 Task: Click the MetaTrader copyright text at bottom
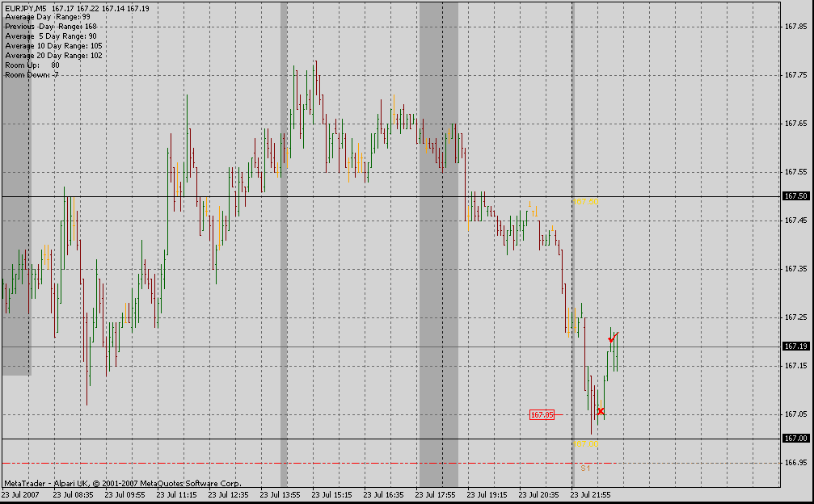tap(123, 483)
